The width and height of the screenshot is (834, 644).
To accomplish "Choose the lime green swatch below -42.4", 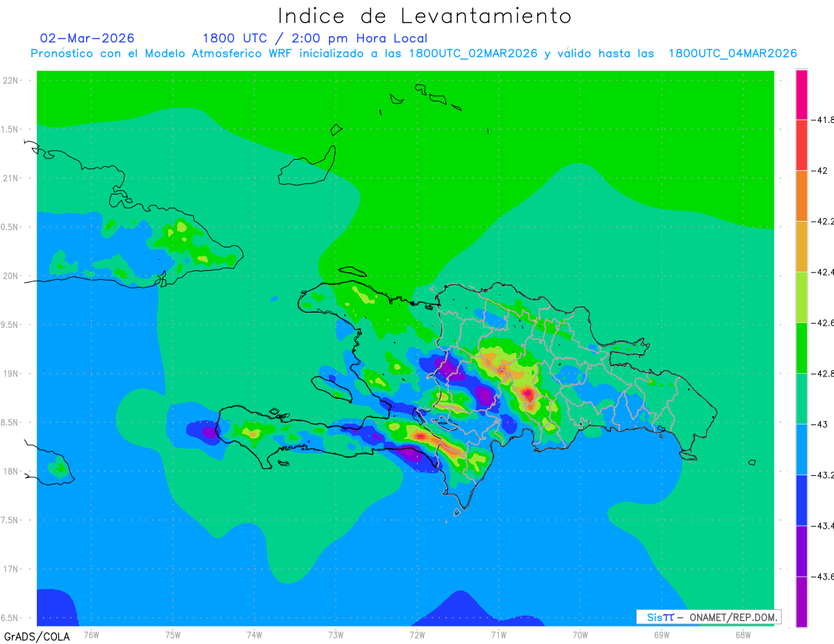I will (801, 297).
